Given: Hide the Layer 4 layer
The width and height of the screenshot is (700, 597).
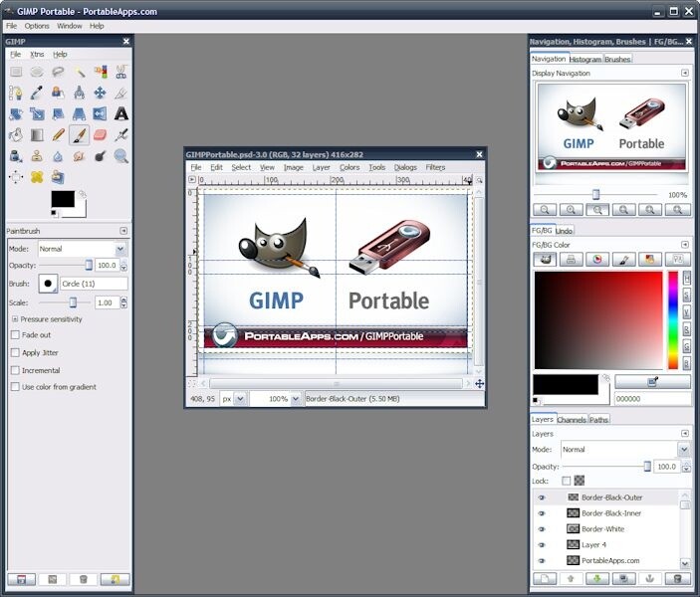Looking at the screenshot, I should [x=542, y=545].
